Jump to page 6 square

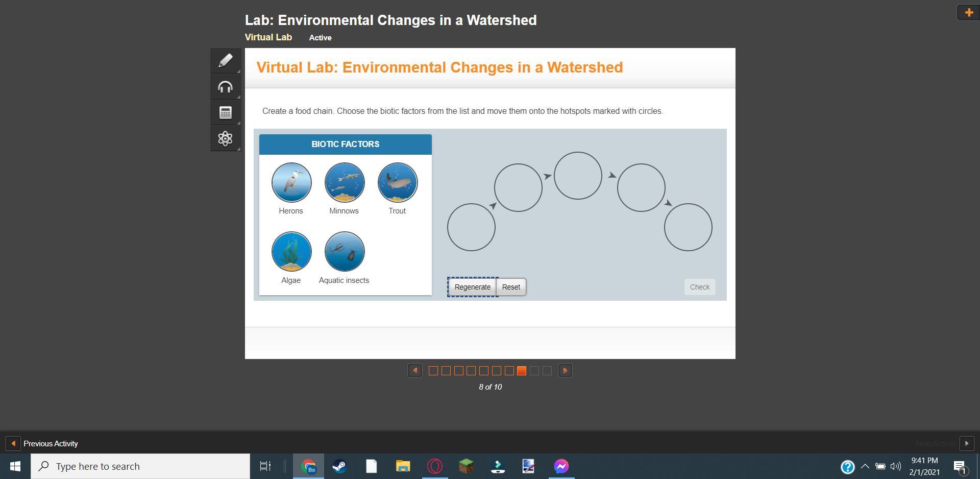[x=497, y=371]
